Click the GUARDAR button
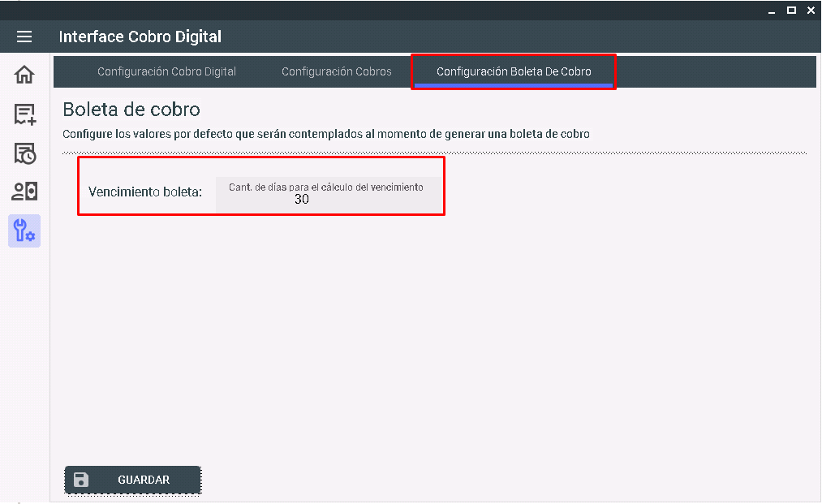The width and height of the screenshot is (822, 504). pos(132,480)
